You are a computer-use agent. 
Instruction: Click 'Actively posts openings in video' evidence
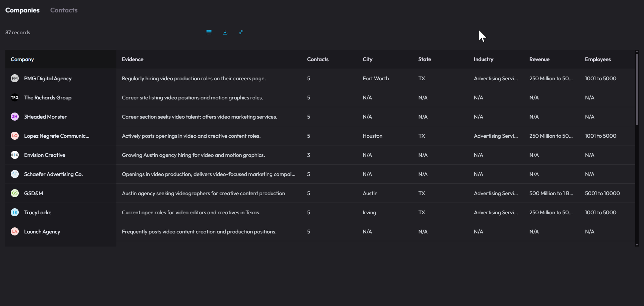tap(191, 136)
